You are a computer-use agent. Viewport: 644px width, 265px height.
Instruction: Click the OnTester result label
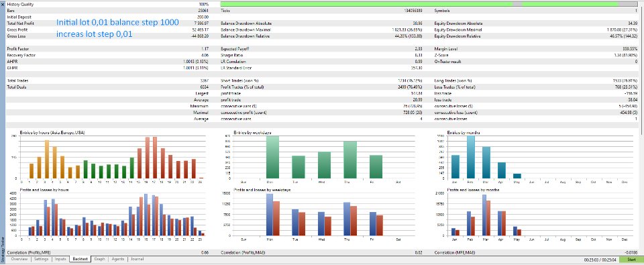click(x=447, y=62)
